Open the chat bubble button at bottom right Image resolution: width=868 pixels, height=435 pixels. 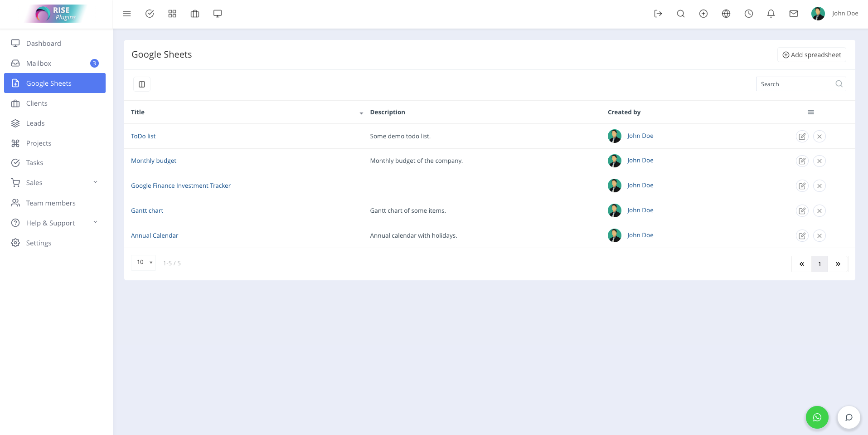[849, 417]
